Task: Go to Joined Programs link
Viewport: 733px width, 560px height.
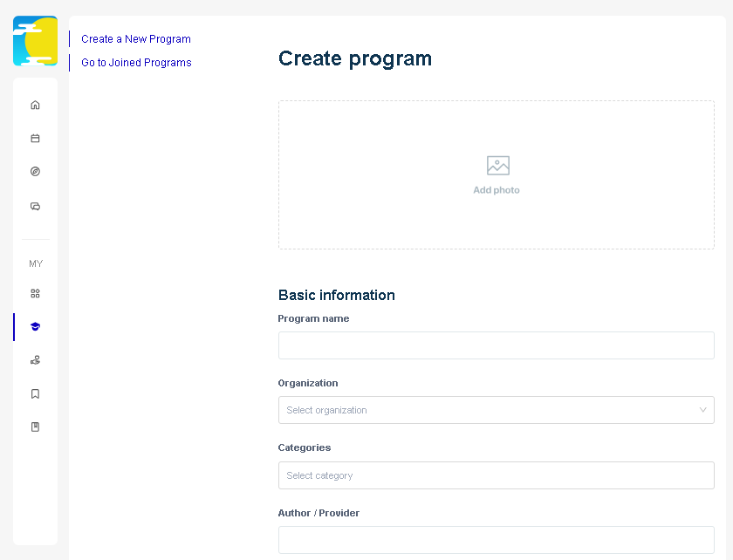Action: (136, 63)
